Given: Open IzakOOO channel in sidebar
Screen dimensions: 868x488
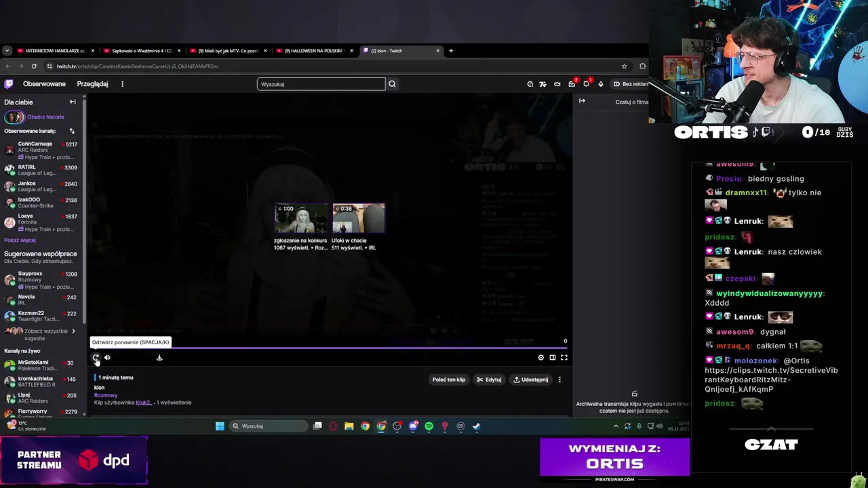Looking at the screenshot, I should click(x=41, y=203).
